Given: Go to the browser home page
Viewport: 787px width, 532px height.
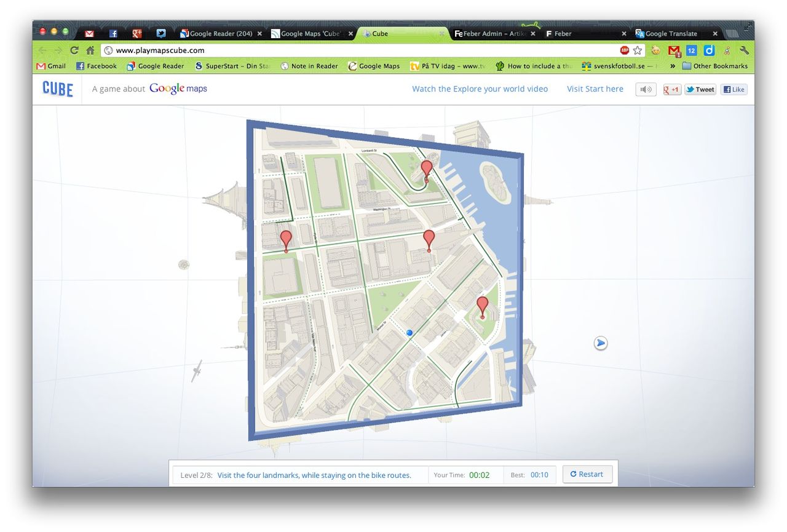Looking at the screenshot, I should 90,50.
